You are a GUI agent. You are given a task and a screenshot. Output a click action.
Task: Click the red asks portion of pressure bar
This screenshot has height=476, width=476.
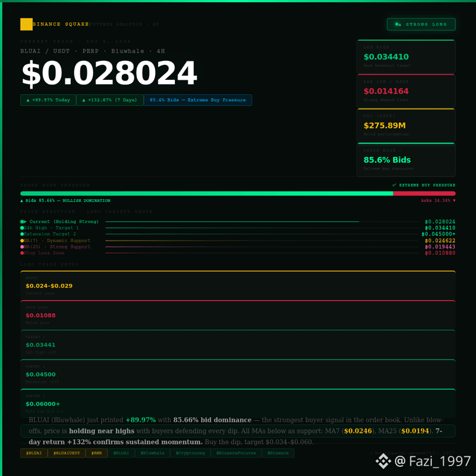pyautogui.click(x=424, y=193)
